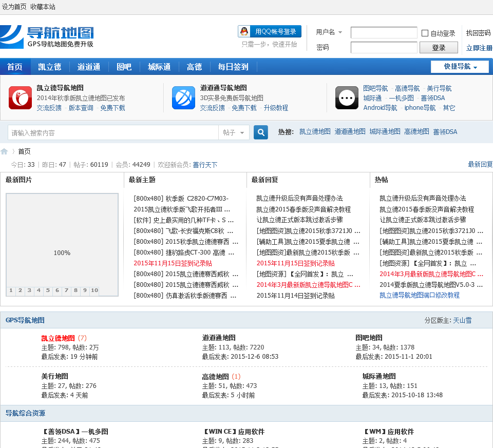Open the 城际通 navigation tab
The image size is (493, 448).
tap(159, 67)
